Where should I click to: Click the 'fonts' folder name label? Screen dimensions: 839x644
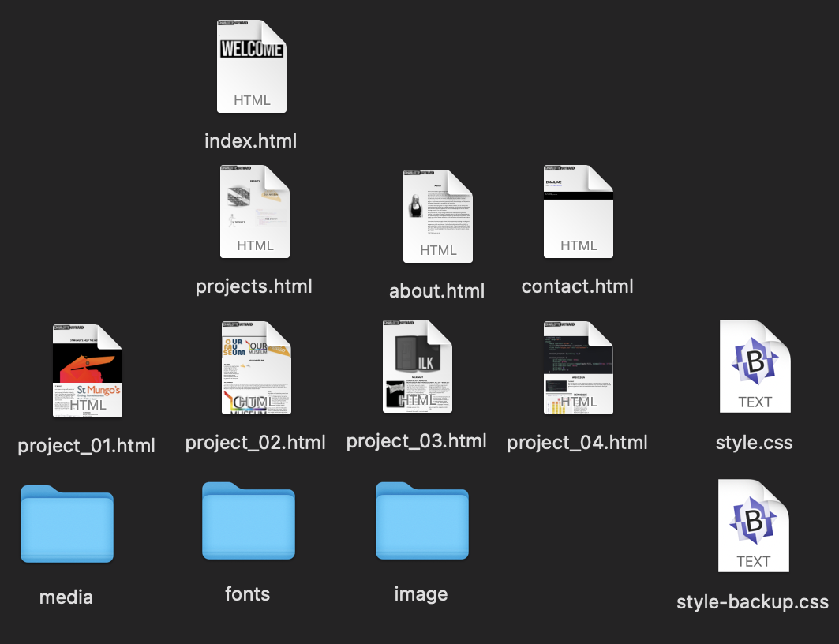coord(247,593)
